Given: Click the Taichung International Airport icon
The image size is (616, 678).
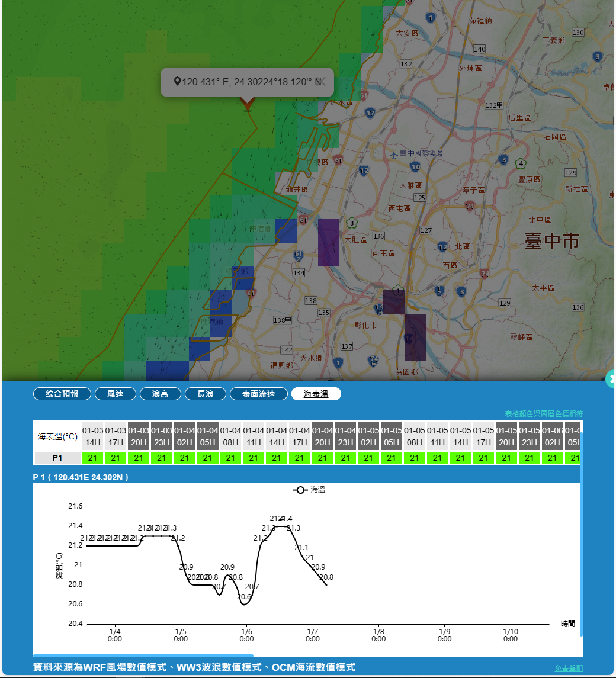Looking at the screenshot, I should pos(394,155).
